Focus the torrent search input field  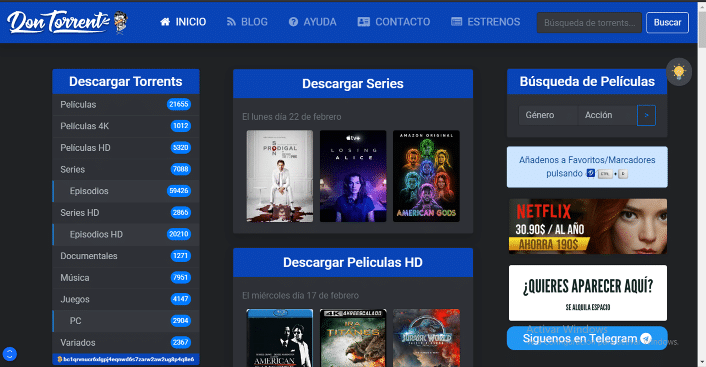coord(589,23)
